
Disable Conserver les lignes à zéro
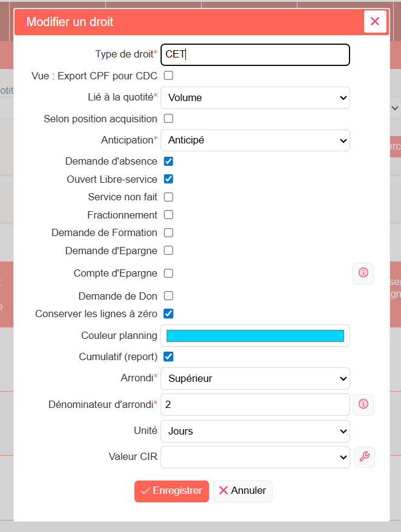point(168,314)
